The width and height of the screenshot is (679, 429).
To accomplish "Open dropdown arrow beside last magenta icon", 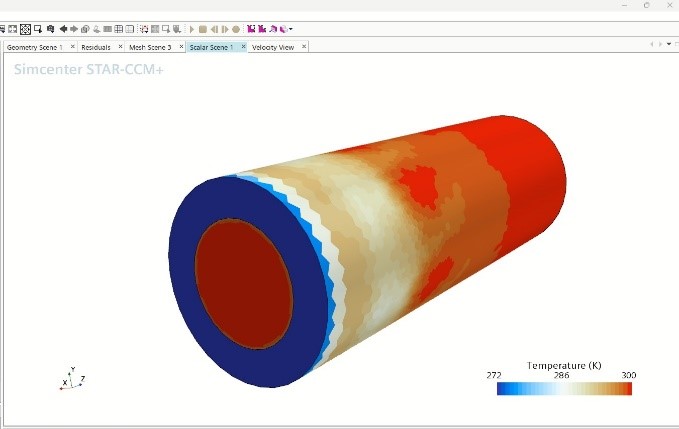I will [x=291, y=29].
